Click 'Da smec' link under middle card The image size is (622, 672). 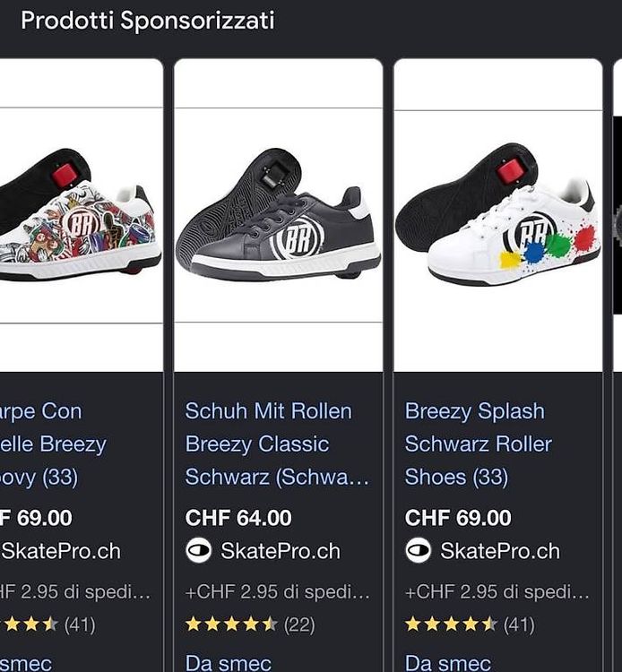(228, 663)
